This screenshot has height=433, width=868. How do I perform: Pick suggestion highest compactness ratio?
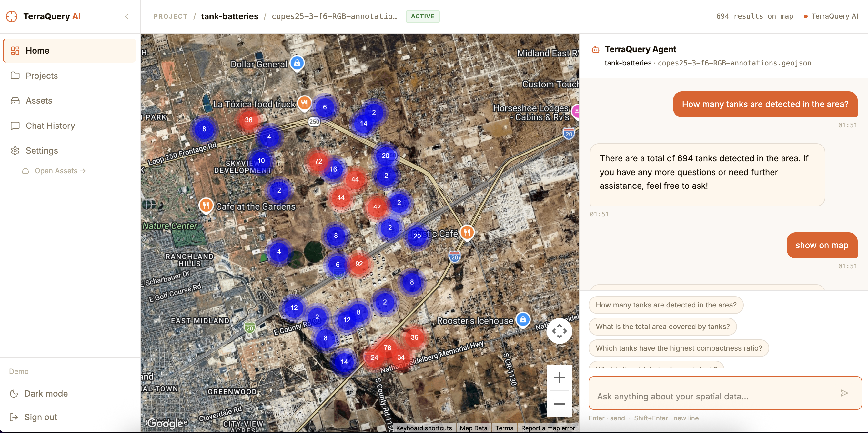pyautogui.click(x=679, y=348)
